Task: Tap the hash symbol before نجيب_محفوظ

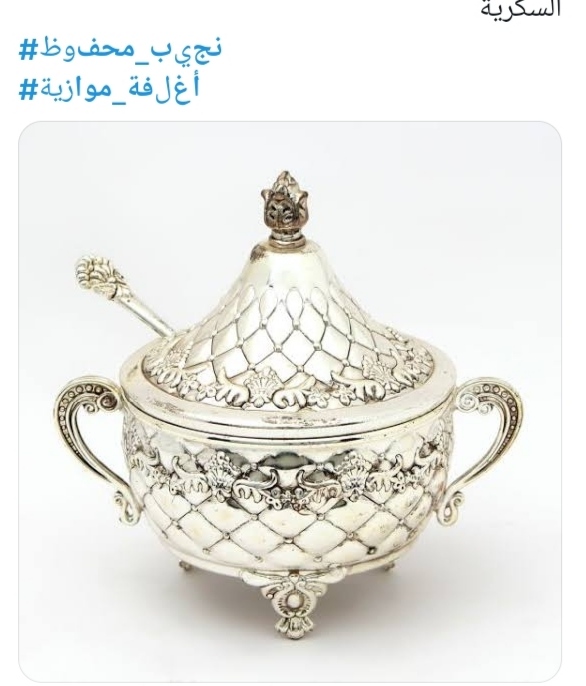Action: pos(27,49)
